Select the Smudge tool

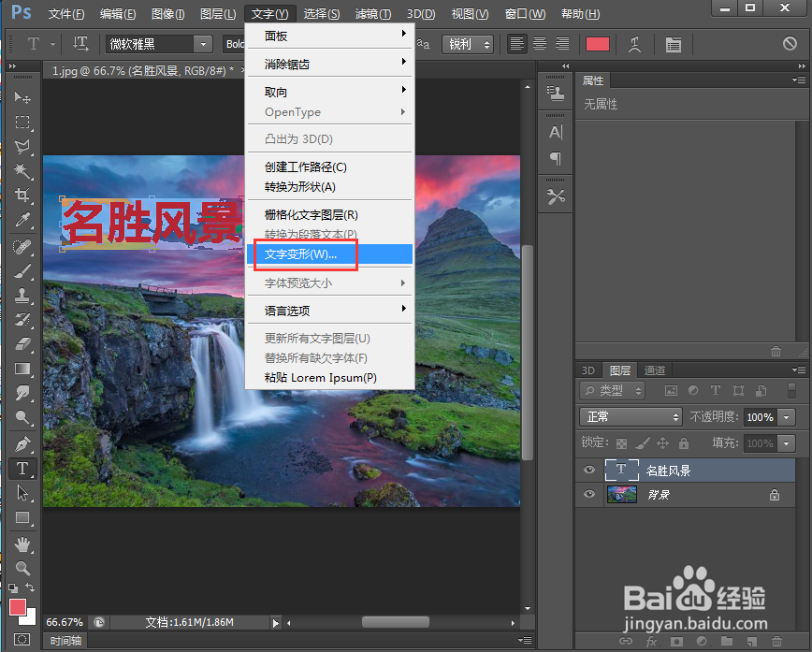[x=22, y=393]
